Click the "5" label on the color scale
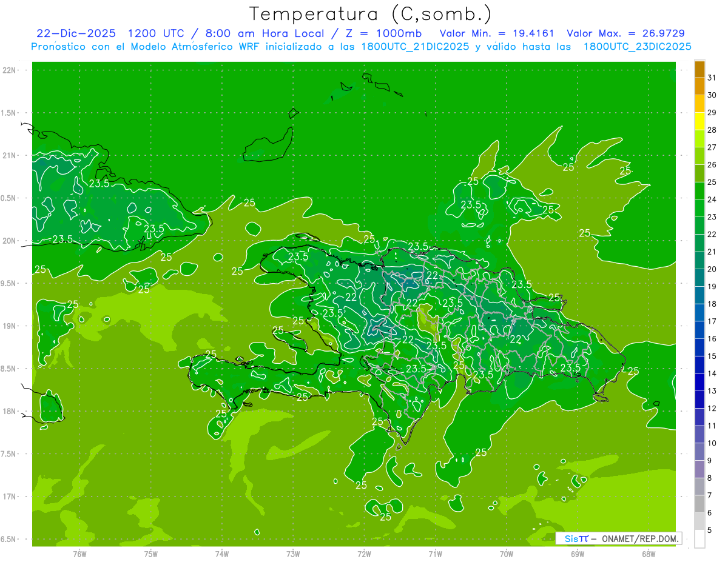728x562 pixels. 710,530
